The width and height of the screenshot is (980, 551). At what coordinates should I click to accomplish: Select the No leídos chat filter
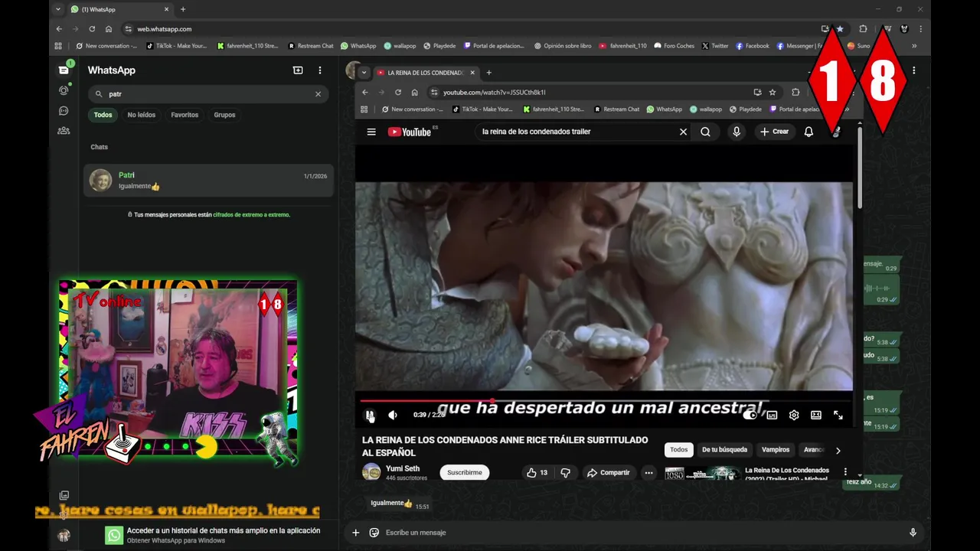[x=142, y=115]
